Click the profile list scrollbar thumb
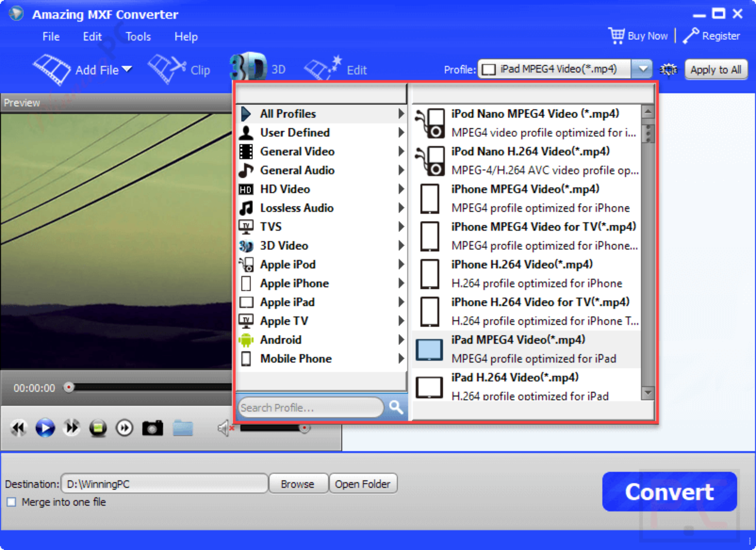 648,134
